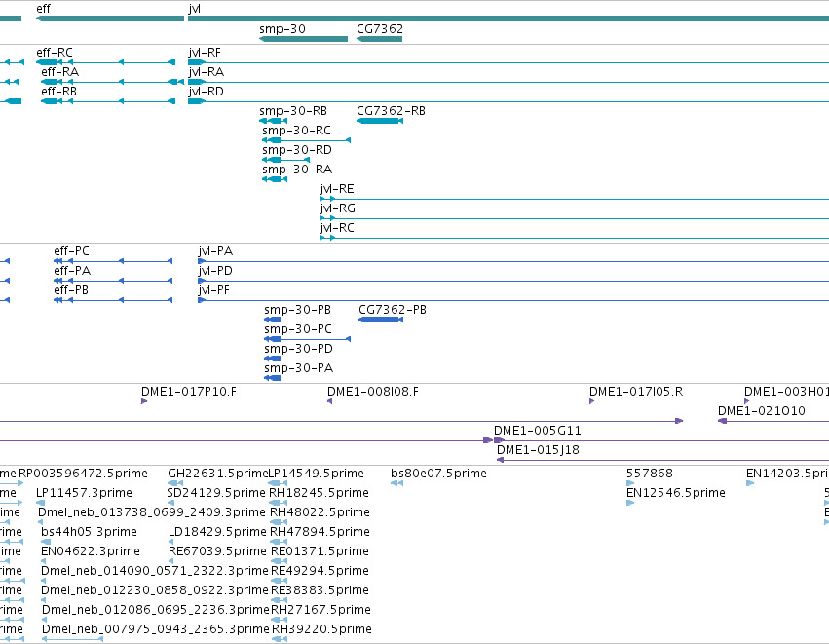Select the CG7362 gene bar

380,39
